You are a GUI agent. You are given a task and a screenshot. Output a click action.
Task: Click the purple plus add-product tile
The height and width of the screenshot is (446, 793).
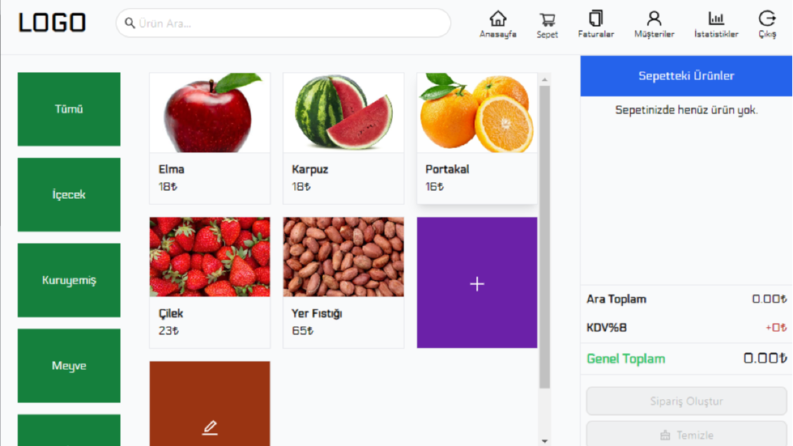pyautogui.click(x=477, y=283)
